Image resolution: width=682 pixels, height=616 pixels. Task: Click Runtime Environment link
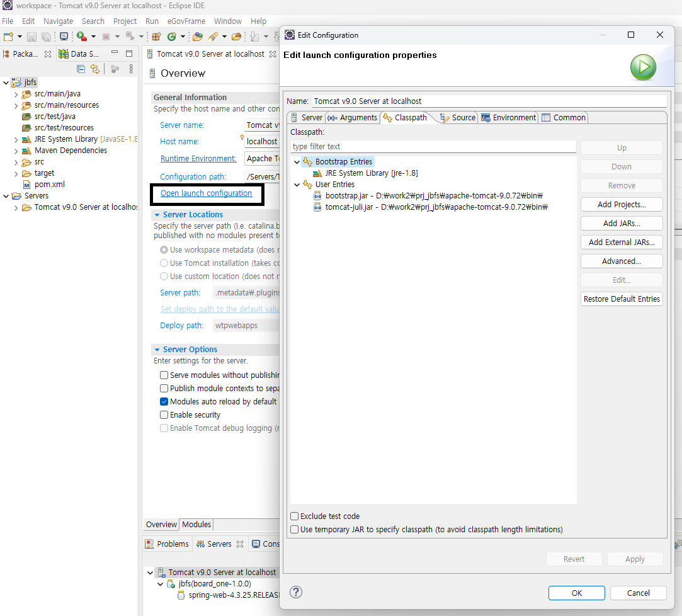click(x=198, y=159)
